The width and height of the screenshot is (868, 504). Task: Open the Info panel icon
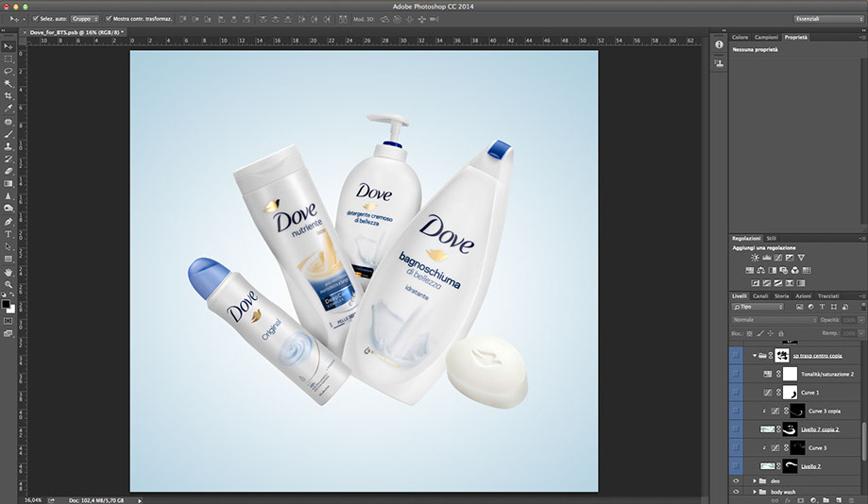click(719, 44)
